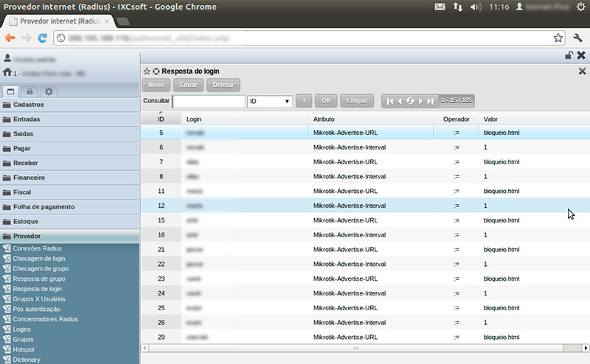Collapse the Provedor menu folder
Image resolution: width=590 pixels, height=364 pixels.
pos(69,236)
